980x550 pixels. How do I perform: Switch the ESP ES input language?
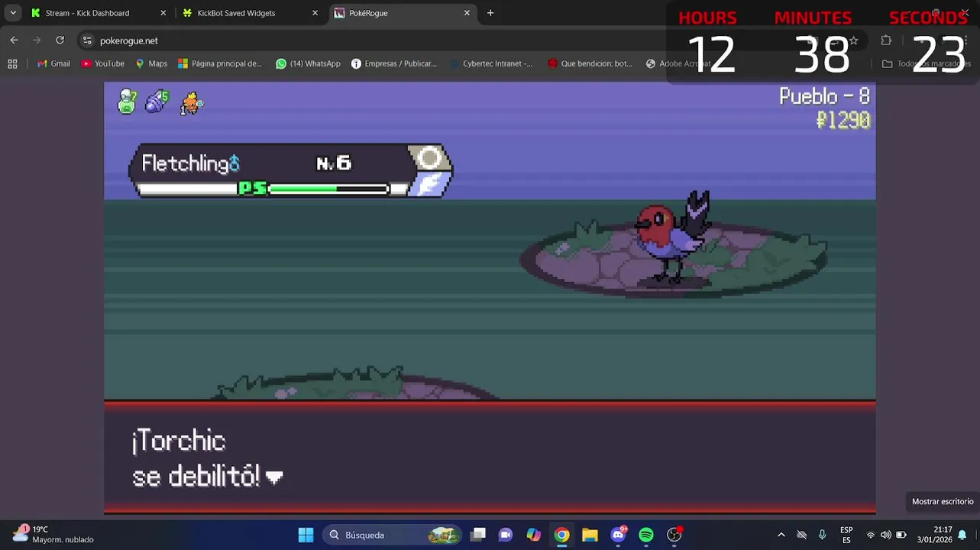[x=846, y=535]
